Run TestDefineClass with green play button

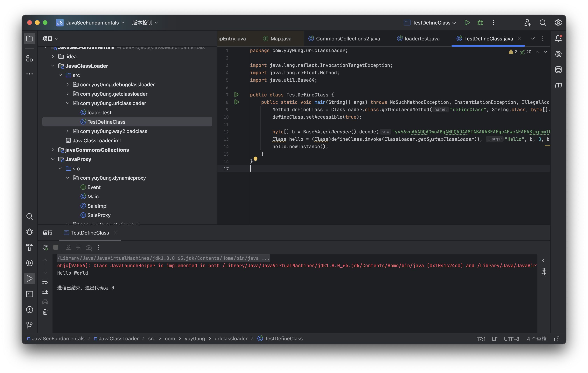tap(467, 23)
